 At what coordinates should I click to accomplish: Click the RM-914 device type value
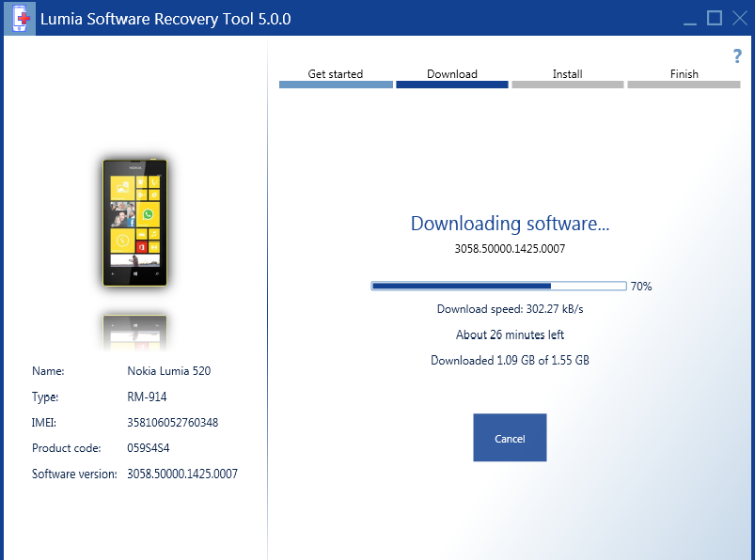[x=147, y=397]
